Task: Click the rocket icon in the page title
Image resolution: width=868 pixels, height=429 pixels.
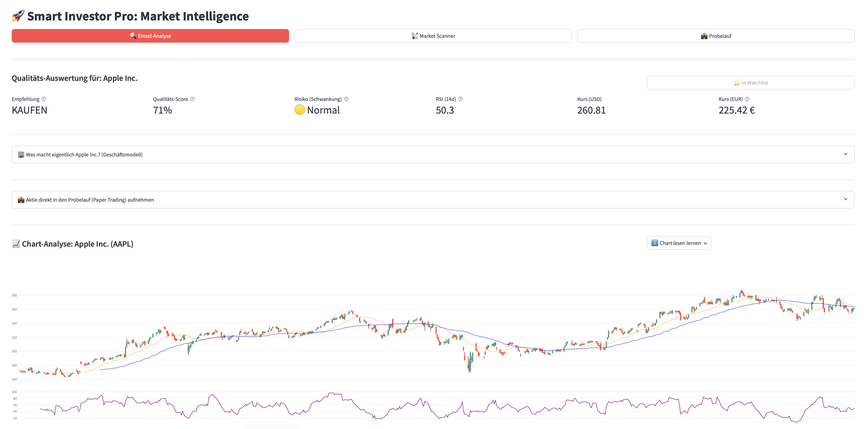Action: 18,16
